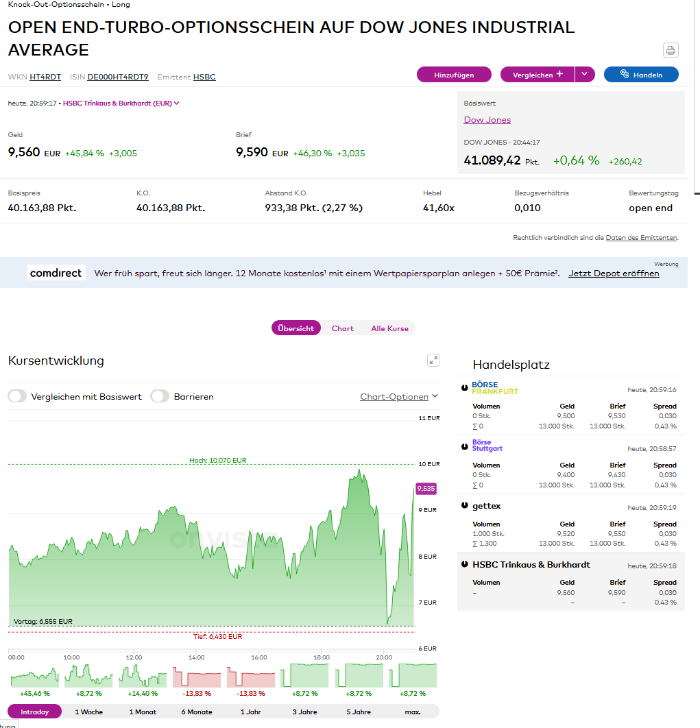Click the Handeln button
This screenshot has width=700, height=728.
[641, 74]
